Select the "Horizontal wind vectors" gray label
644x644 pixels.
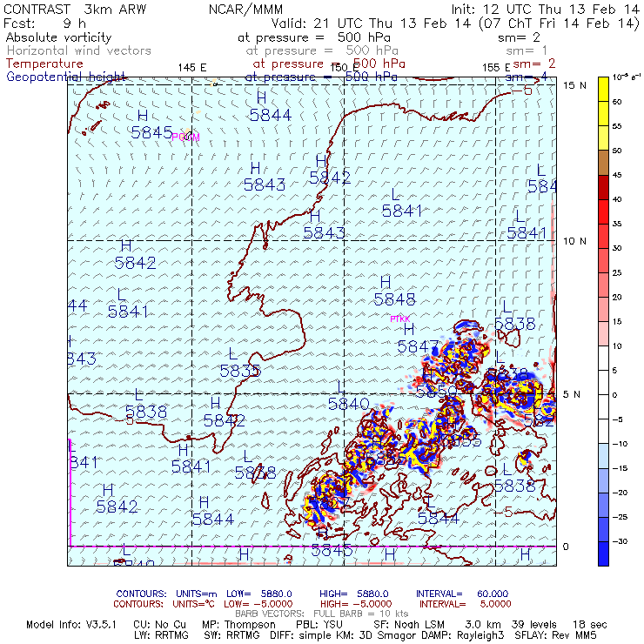(79, 50)
